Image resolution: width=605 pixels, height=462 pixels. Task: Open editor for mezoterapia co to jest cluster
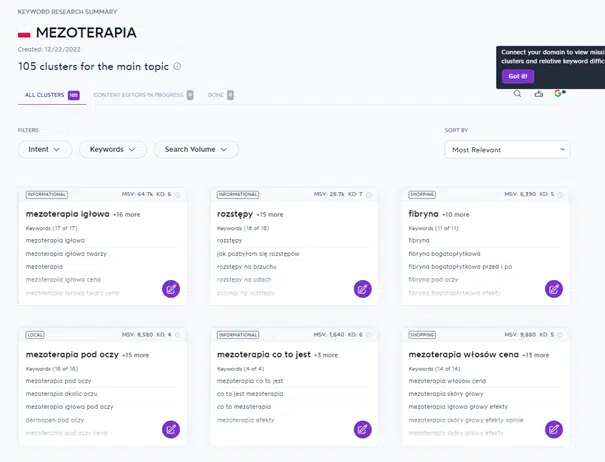(x=362, y=429)
